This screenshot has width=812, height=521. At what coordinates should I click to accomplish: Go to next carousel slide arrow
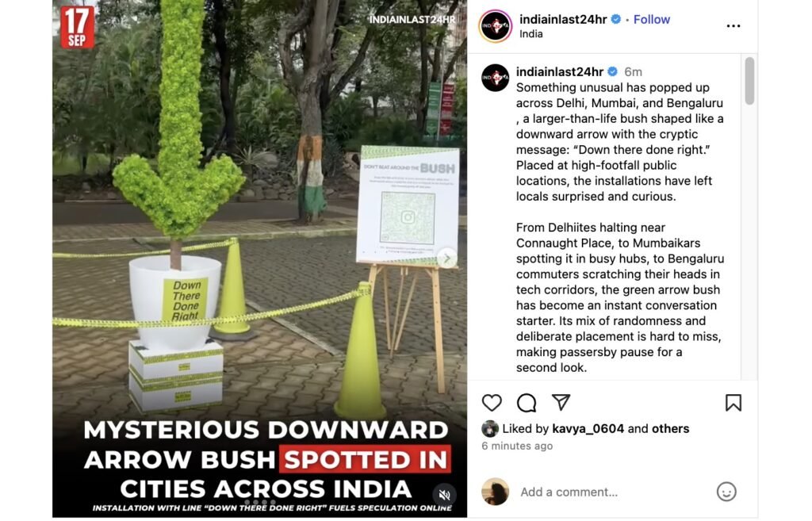point(447,258)
